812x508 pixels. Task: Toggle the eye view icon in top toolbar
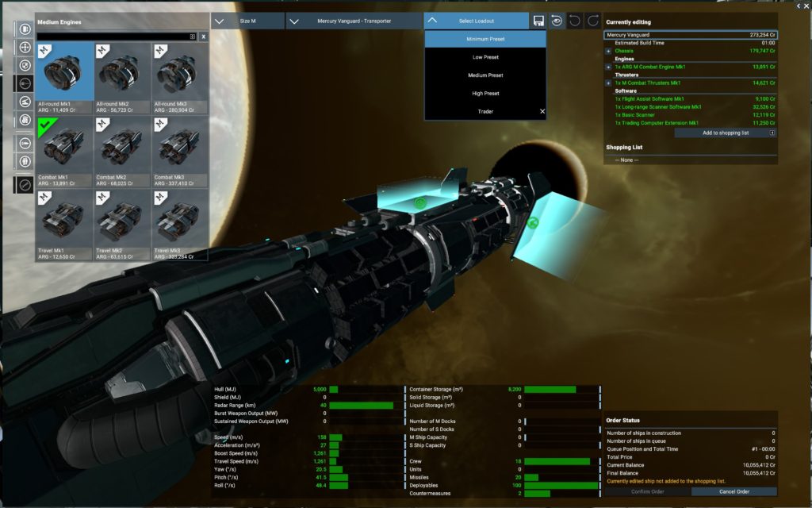tap(557, 21)
